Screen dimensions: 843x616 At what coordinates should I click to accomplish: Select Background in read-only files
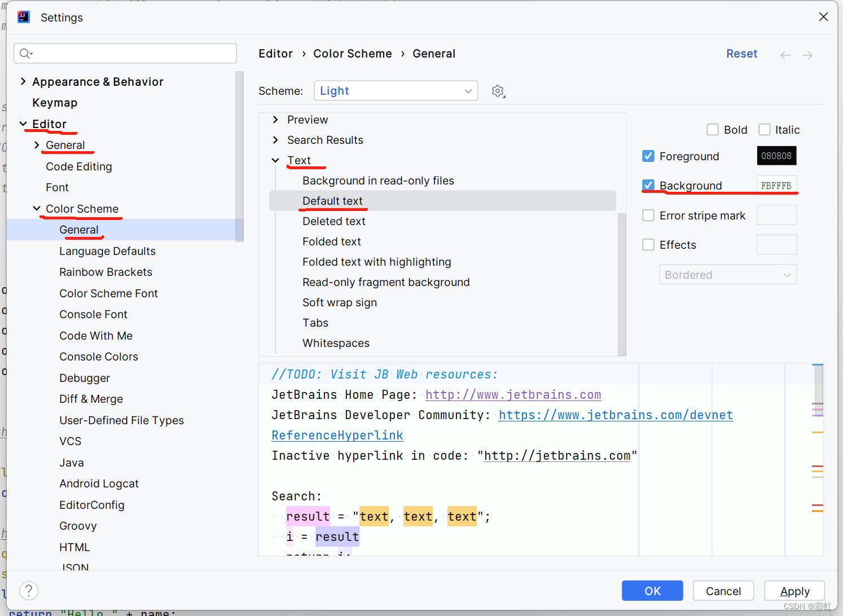pos(378,181)
